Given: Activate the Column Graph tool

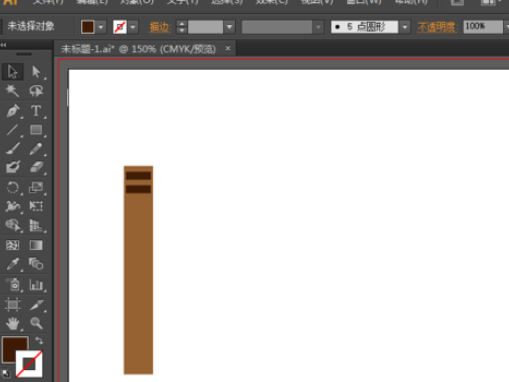Looking at the screenshot, I should pyautogui.click(x=36, y=285).
